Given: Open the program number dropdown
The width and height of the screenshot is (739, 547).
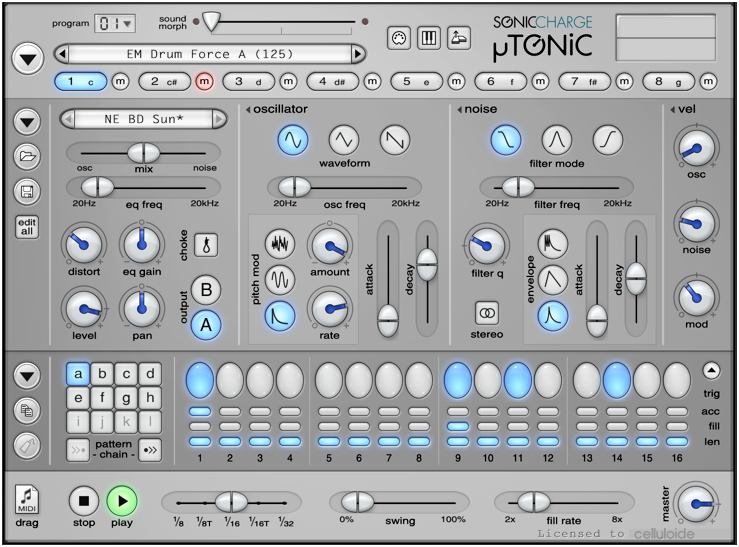Looking at the screenshot, I should 115,23.
